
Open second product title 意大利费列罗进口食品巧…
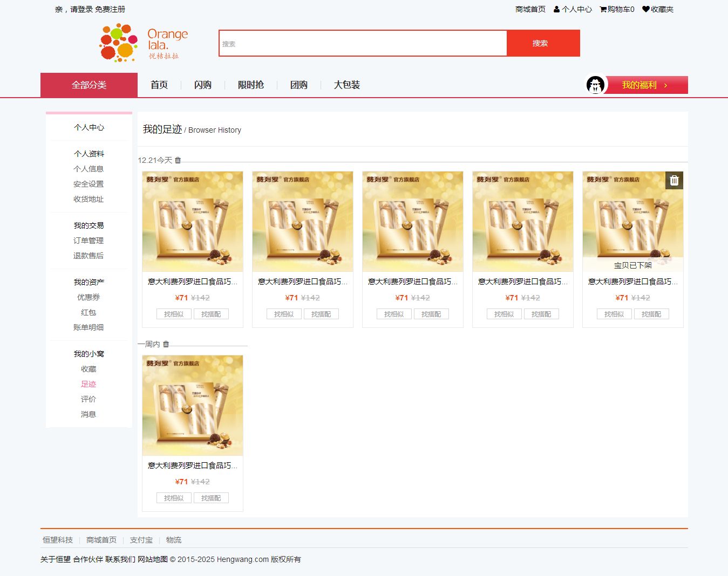[x=303, y=282]
